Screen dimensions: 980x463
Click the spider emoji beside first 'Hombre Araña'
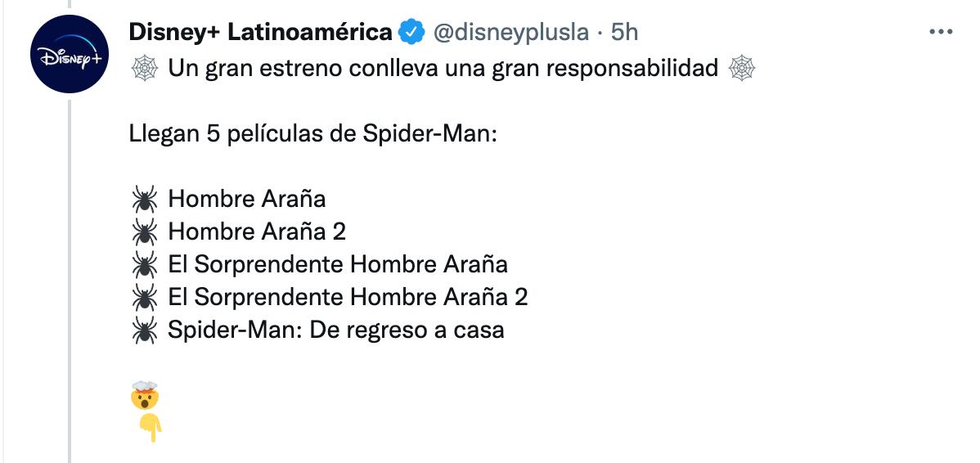coord(144,199)
